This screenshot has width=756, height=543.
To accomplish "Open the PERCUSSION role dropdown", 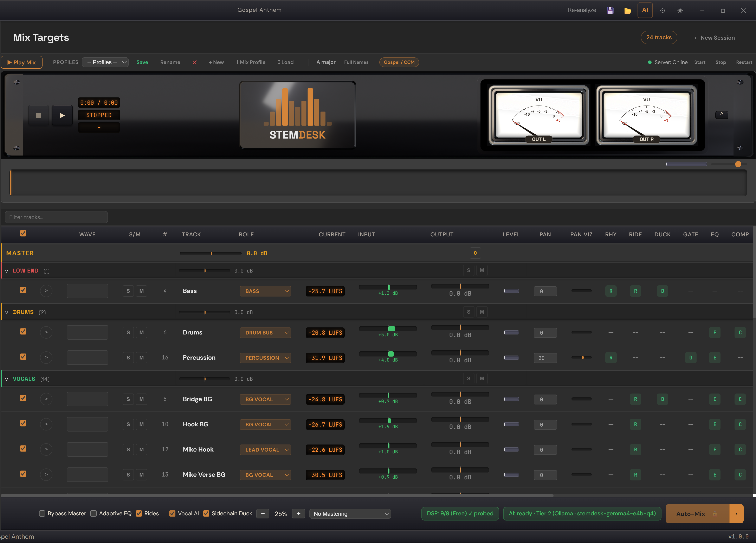I will pos(265,358).
